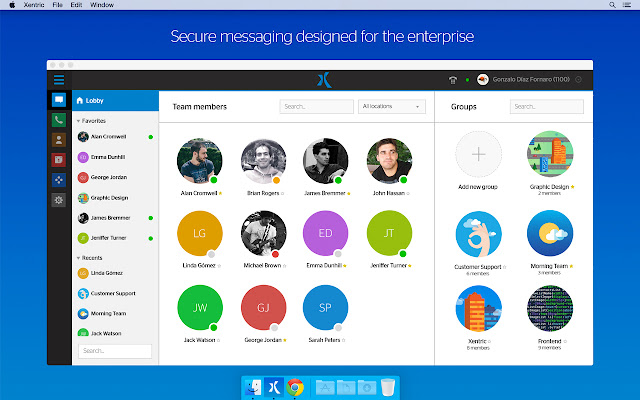The width and height of the screenshot is (640, 400).
Task: Click the Add new group plus icon
Action: [479, 155]
